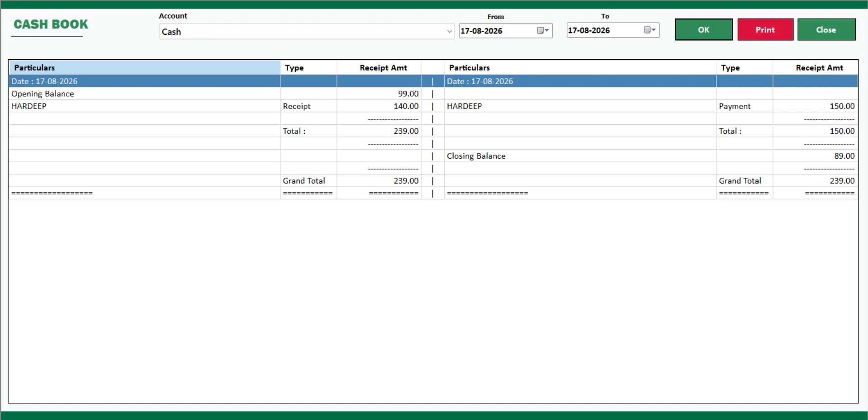Viewport: 868px width, 420px height.
Task: Click the OK button
Action: point(703,30)
